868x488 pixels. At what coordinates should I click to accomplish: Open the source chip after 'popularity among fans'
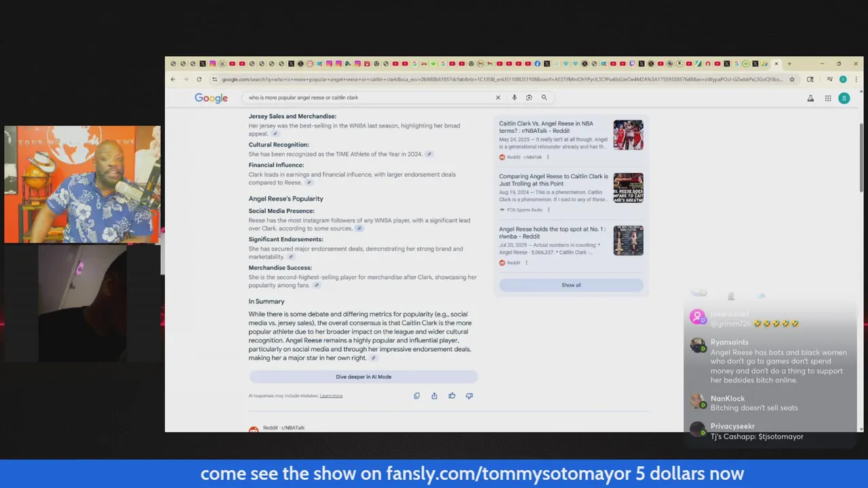pyautogui.click(x=317, y=285)
